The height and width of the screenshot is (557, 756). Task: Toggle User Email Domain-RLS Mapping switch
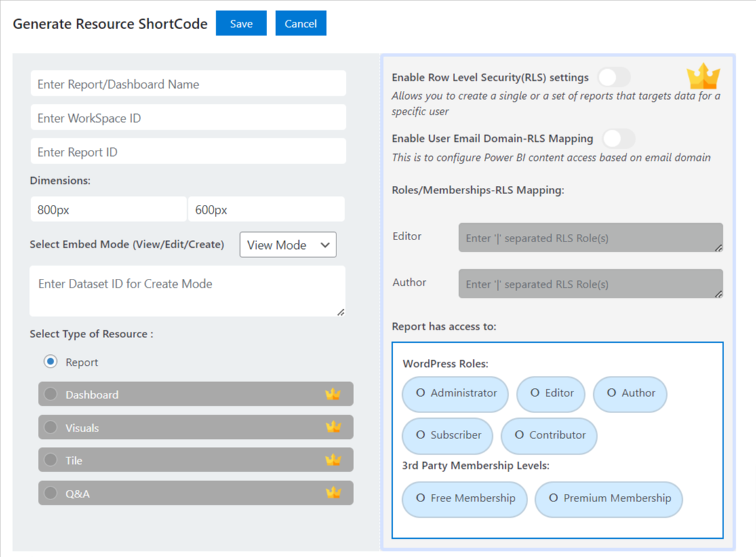pos(618,139)
